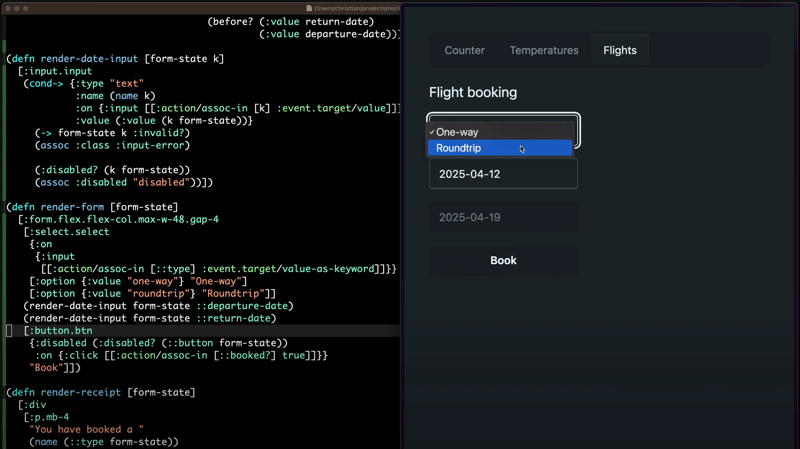
Task: Click the line '(-> form-state k :invalid?)'
Action: (112, 133)
